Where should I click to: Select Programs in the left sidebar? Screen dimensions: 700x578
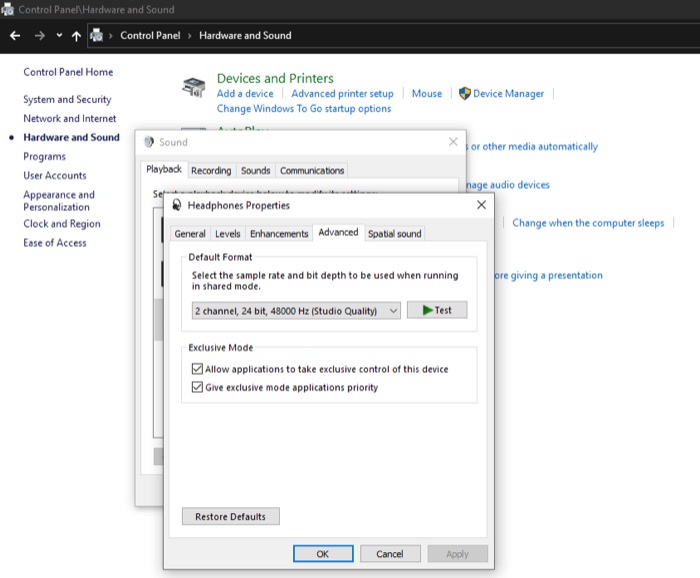[x=45, y=156]
